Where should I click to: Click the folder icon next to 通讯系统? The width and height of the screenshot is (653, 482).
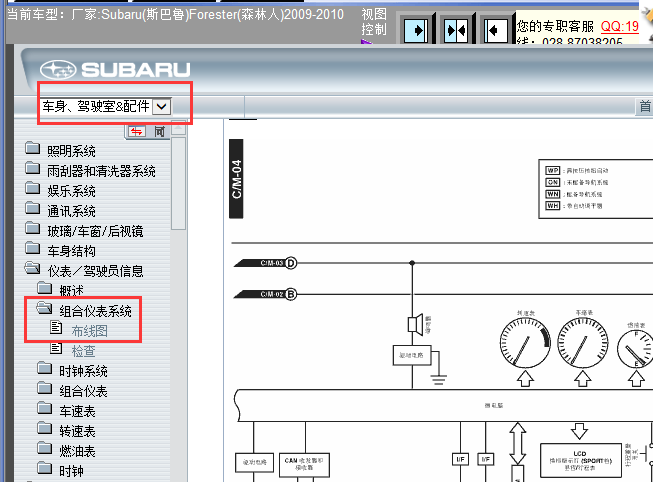(x=32, y=208)
